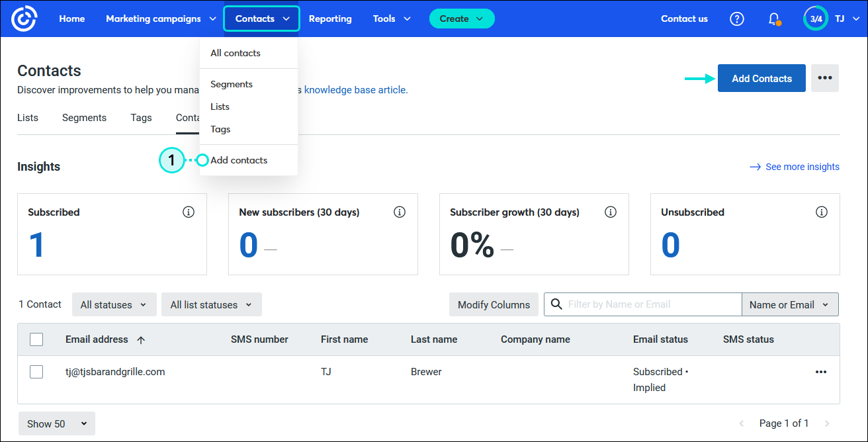Image resolution: width=868 pixels, height=442 pixels.
Task: Click the Subscribed count value 1
Action: (36, 245)
